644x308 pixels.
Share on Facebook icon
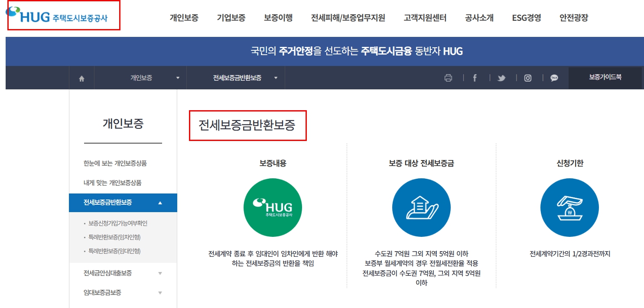coord(475,78)
